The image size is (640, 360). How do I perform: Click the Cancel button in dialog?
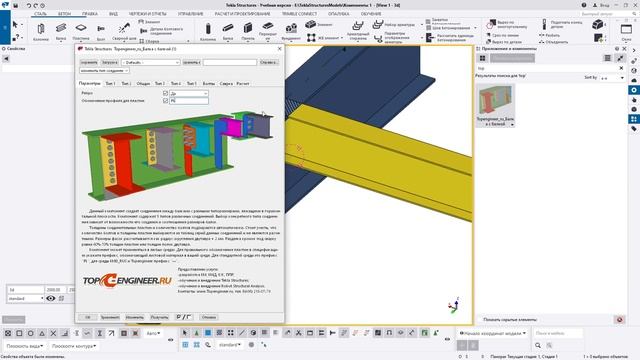(x=209, y=317)
